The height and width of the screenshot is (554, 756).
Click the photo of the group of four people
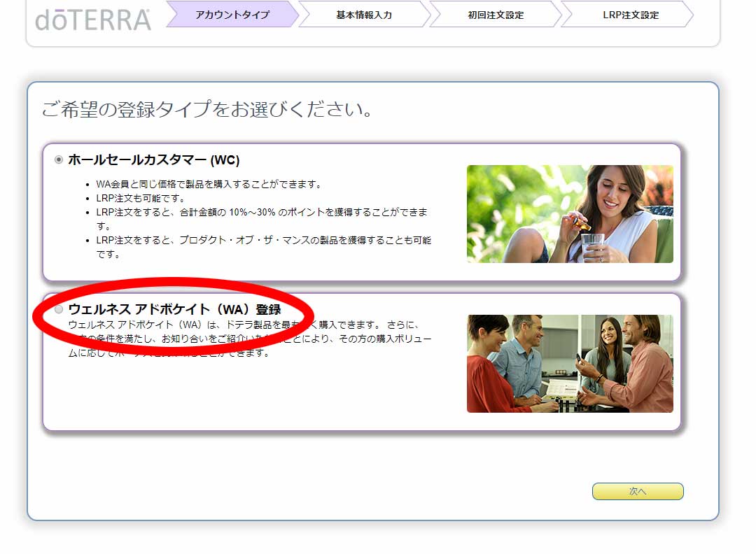coord(570,363)
